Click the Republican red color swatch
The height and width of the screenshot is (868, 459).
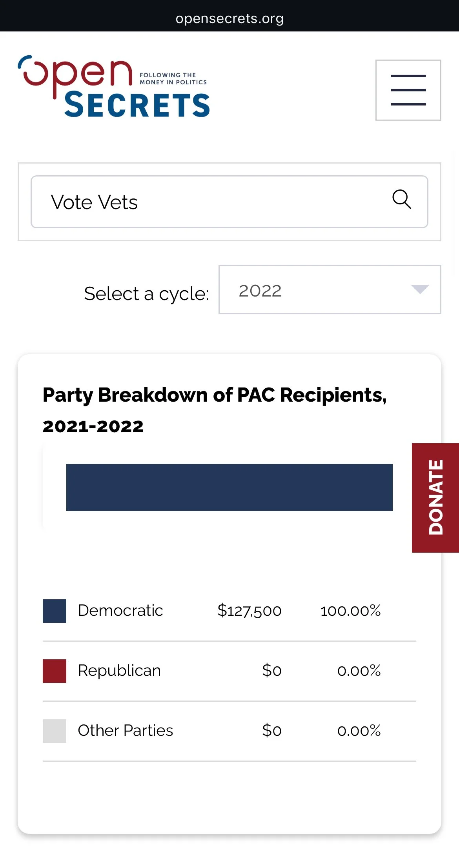point(55,671)
